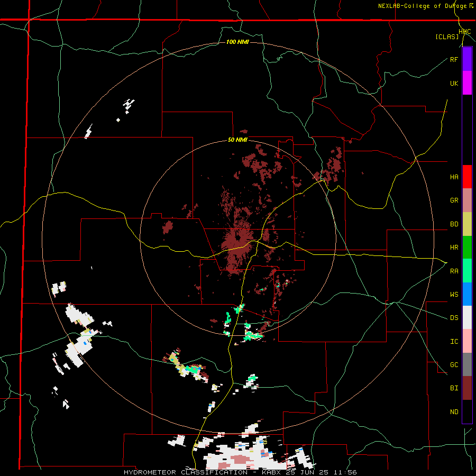Screen dimensions: 476x476
Task: Select the light pink IC legend swatch
Action: (x=467, y=341)
